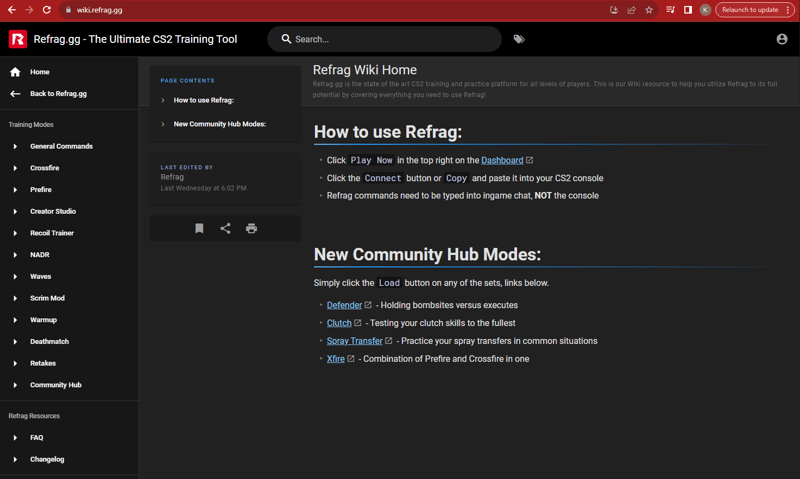Click the share page icon
Screen dimensions: 800x479
tap(226, 228)
